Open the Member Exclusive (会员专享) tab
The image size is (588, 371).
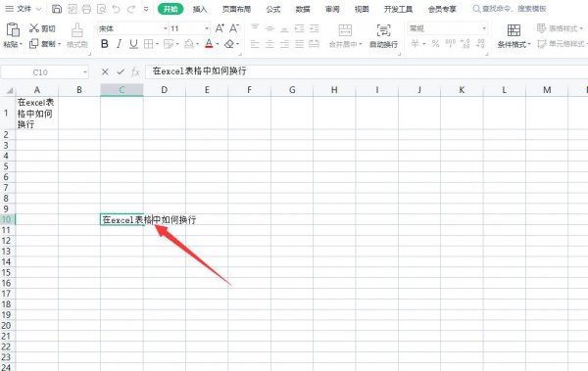[x=442, y=9]
